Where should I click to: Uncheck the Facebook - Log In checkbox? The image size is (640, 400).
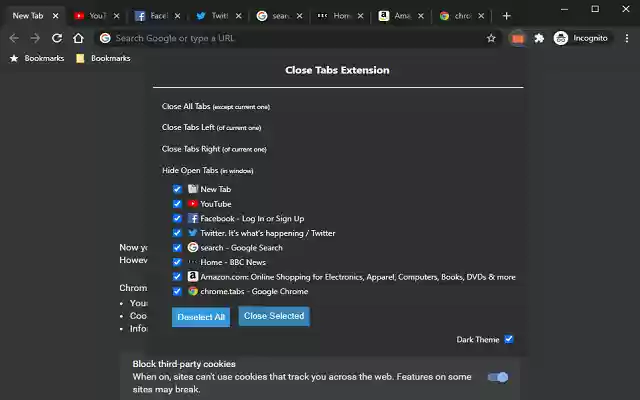[177, 218]
